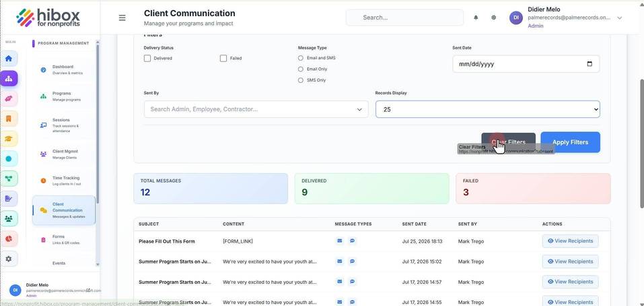View Recipients for Jul 17 14:55 message
The height and width of the screenshot is (306, 644).
pyautogui.click(x=570, y=302)
